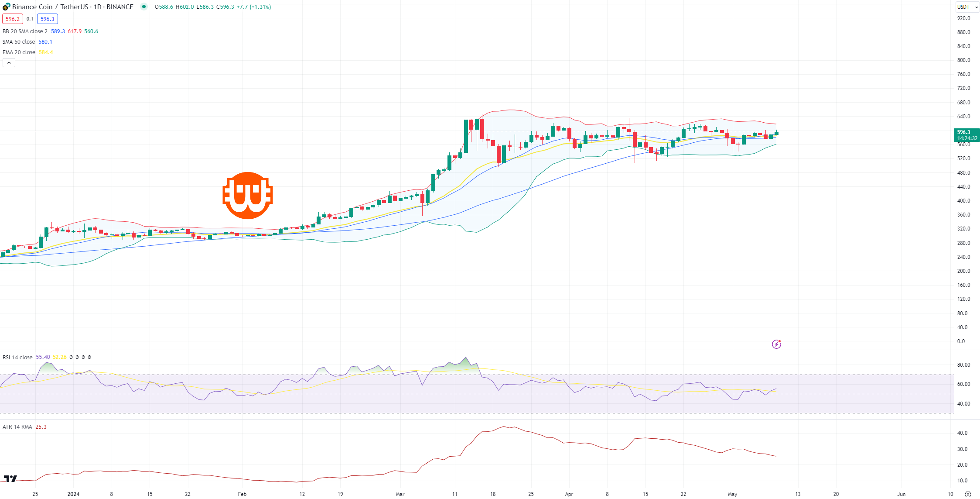The width and height of the screenshot is (980, 499).
Task: Select the ATR 14 RMA legend
Action: [x=17, y=427]
